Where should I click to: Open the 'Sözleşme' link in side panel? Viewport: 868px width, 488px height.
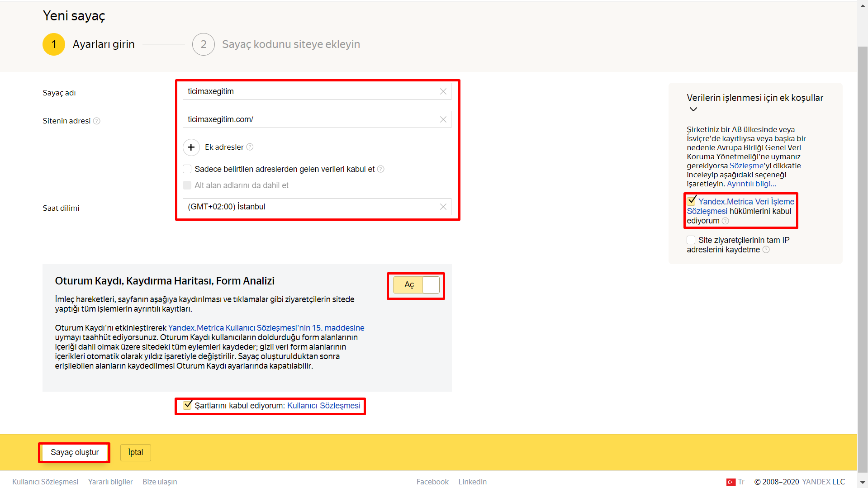(746, 166)
